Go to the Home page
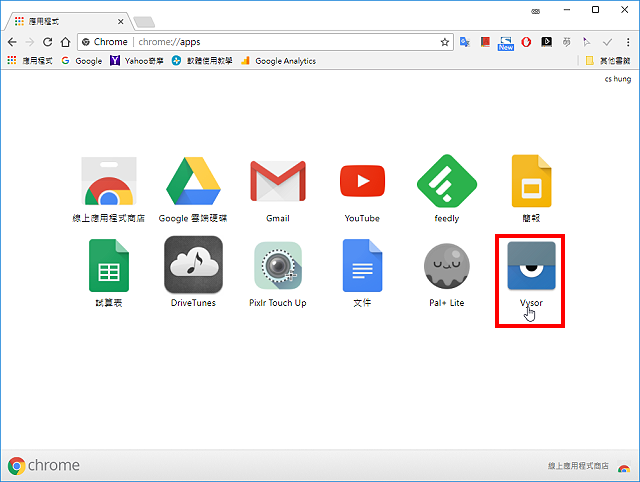640x482 pixels. (x=65, y=42)
